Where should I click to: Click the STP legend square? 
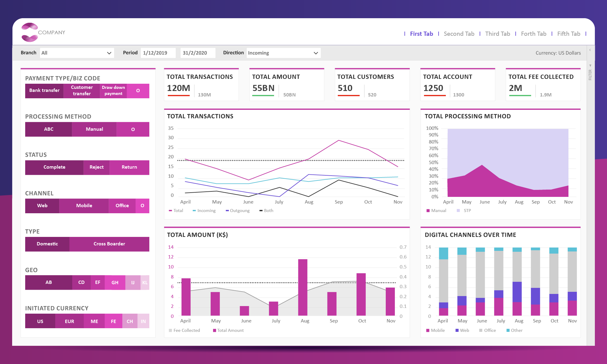[458, 211]
